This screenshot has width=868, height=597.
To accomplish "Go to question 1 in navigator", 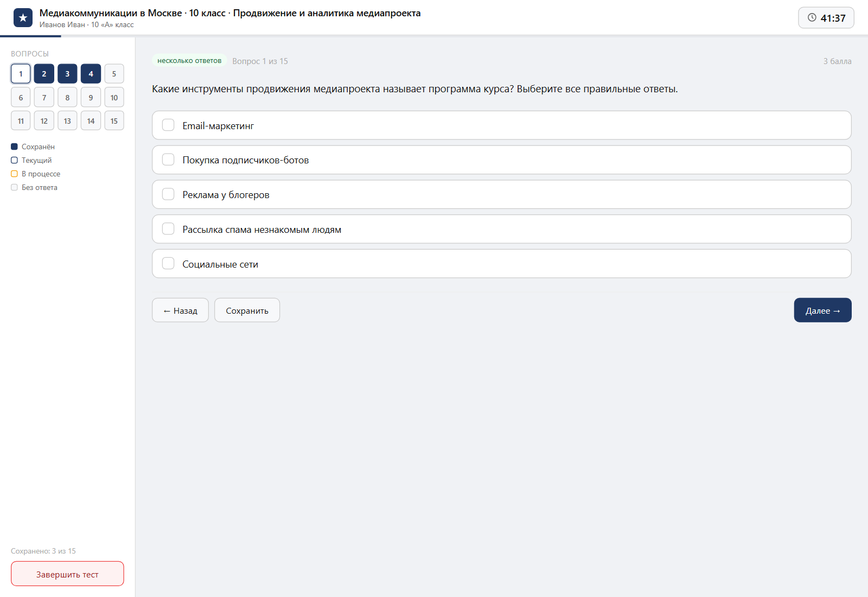I will tap(21, 74).
